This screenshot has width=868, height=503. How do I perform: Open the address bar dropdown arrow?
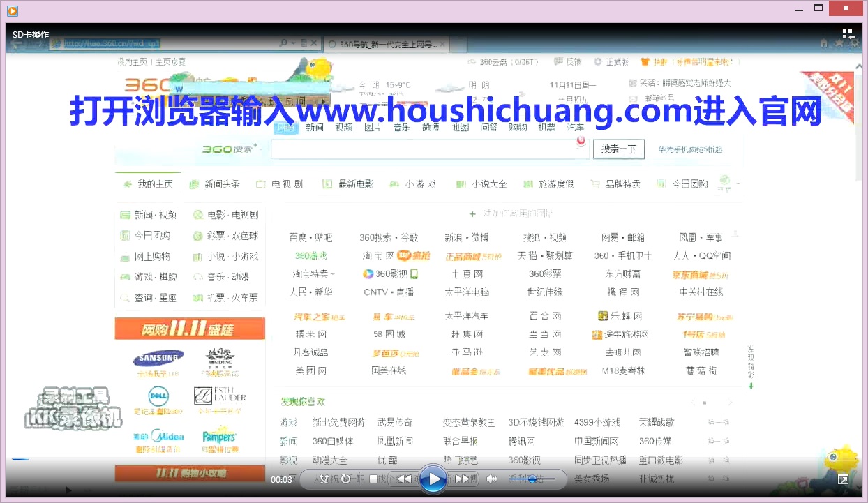coord(293,43)
